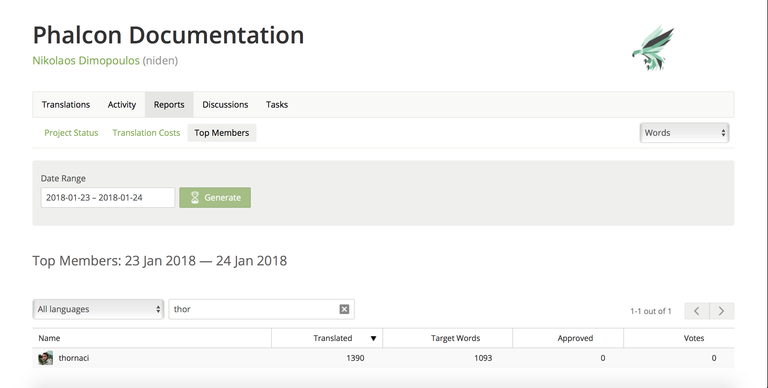Open the Tasks tab

pyautogui.click(x=277, y=104)
